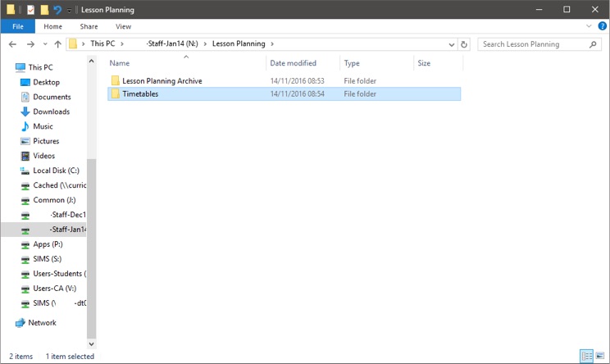Click the Network icon in sidebar
The height and width of the screenshot is (364, 610).
[x=20, y=323]
